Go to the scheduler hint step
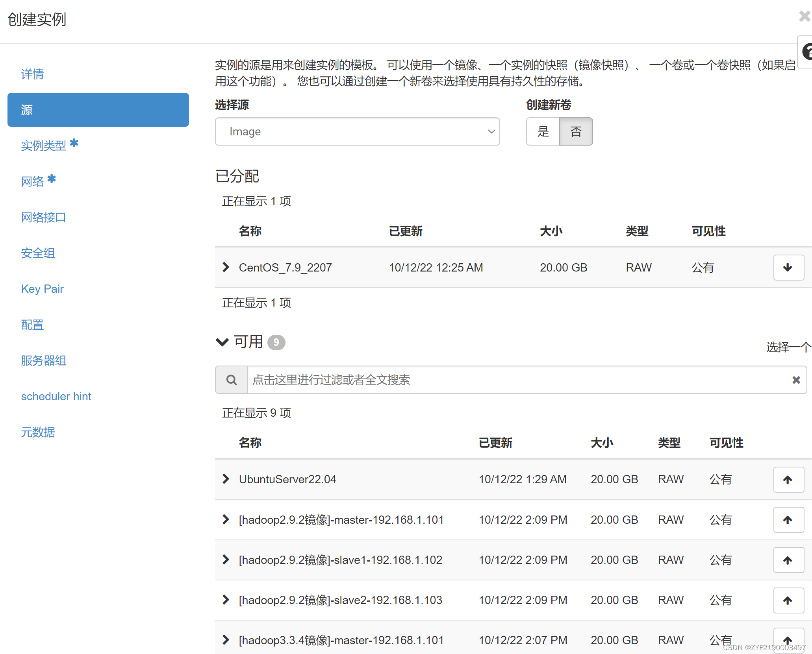The image size is (812, 654). (56, 396)
